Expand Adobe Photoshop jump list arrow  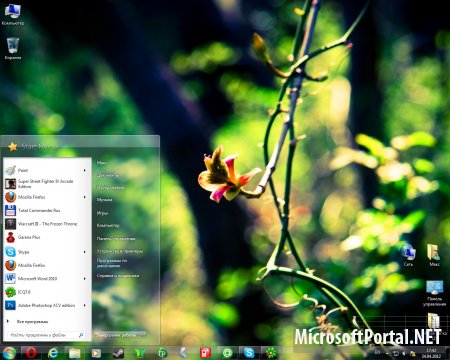pos(85,305)
